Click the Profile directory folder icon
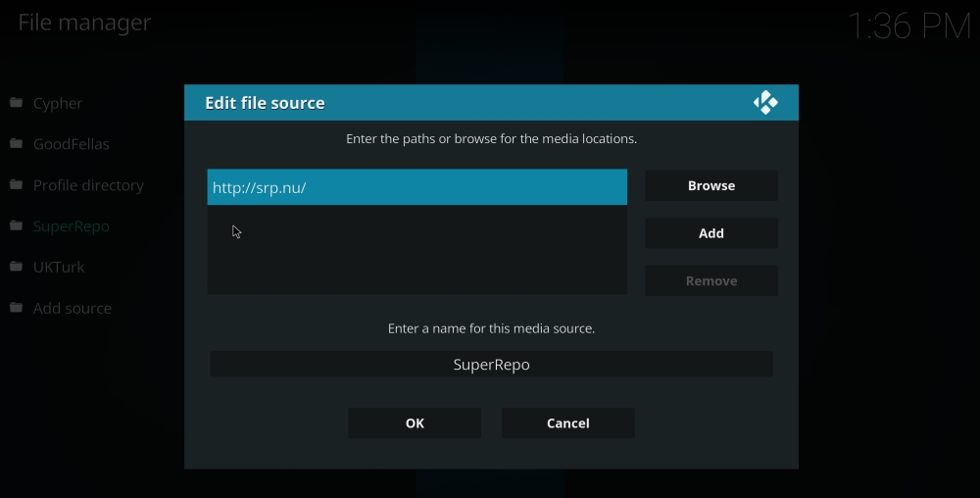The height and width of the screenshot is (498, 980). click(x=17, y=185)
